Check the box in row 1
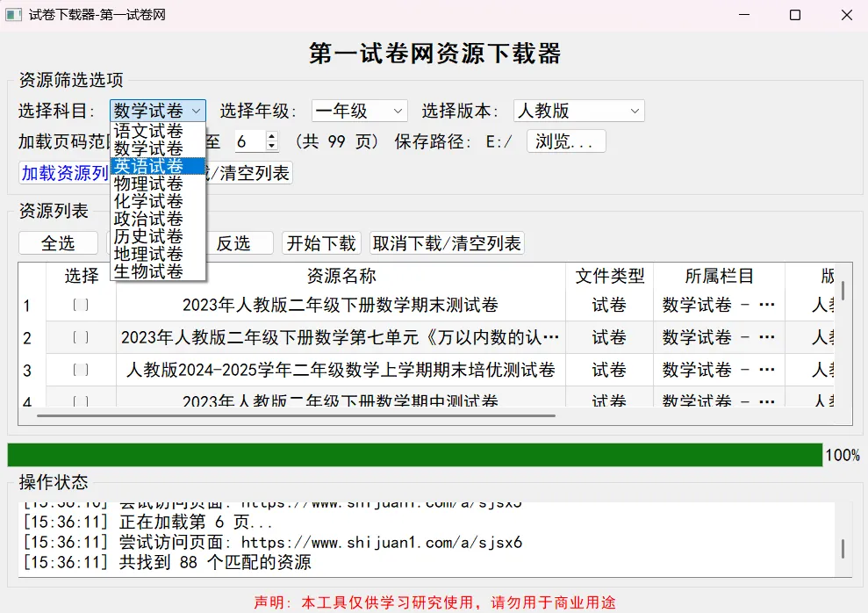Viewport: 868px width, 613px height. tap(81, 305)
